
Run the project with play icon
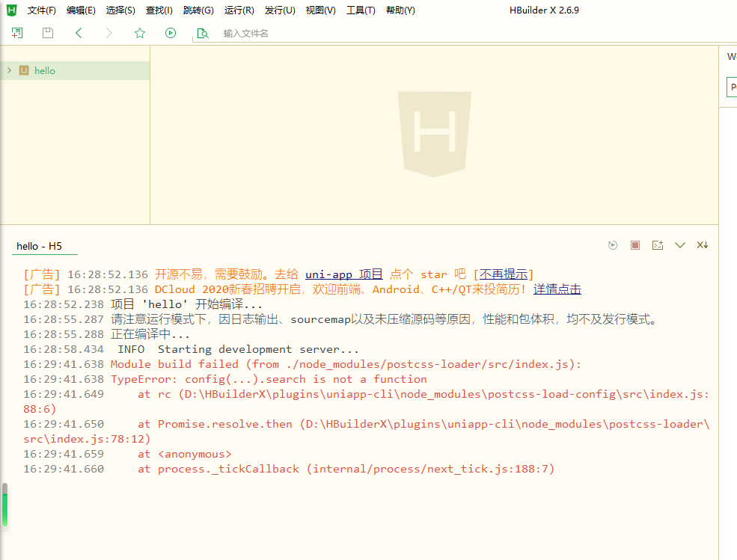[171, 33]
